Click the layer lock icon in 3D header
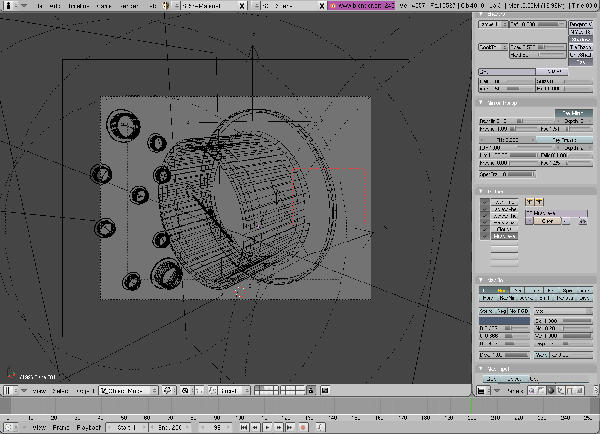Screen dimensions: 600x434 pos(311,391)
